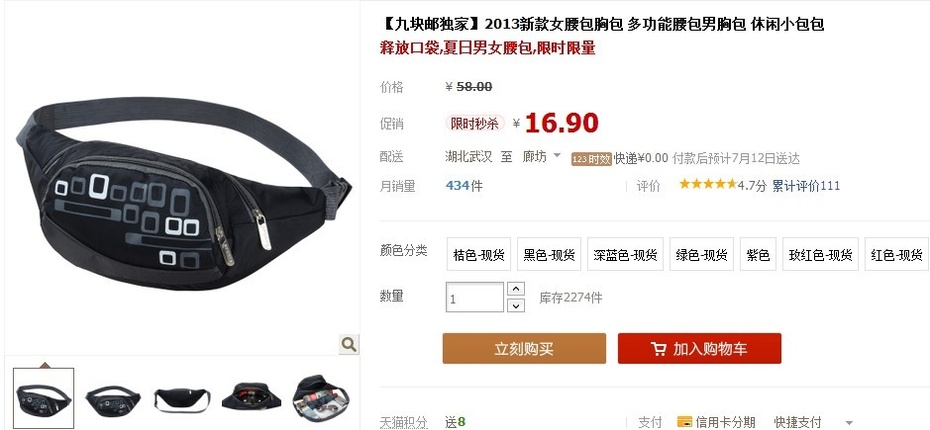930x430 pixels.
Task: Expand the 快捷支付 payment options arrow
Action: [849, 423]
